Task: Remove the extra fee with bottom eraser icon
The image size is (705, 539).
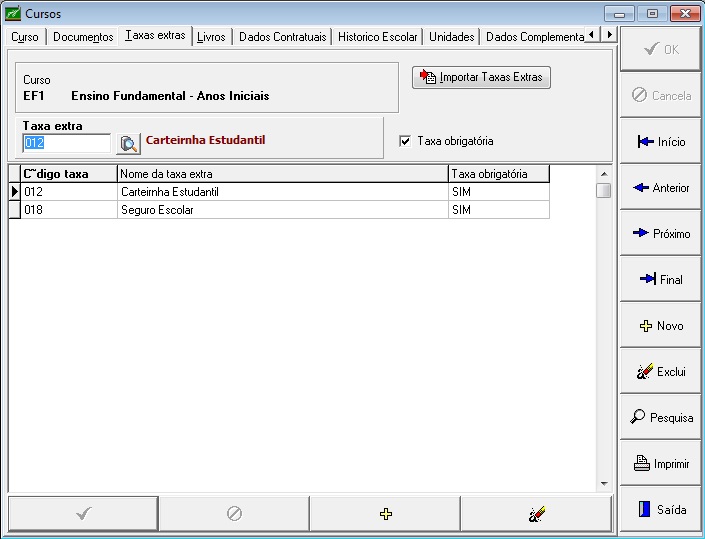Action: click(537, 513)
